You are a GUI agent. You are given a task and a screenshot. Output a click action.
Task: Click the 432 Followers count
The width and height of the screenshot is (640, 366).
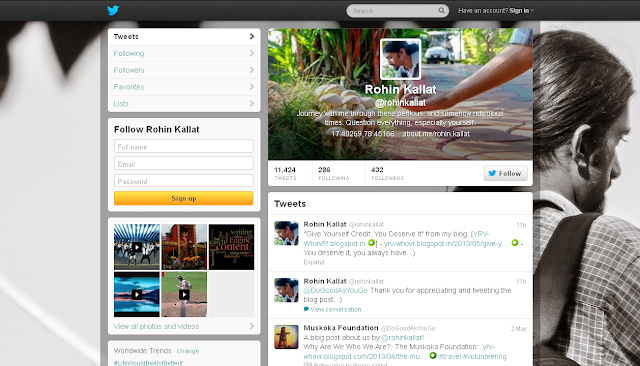pyautogui.click(x=387, y=173)
